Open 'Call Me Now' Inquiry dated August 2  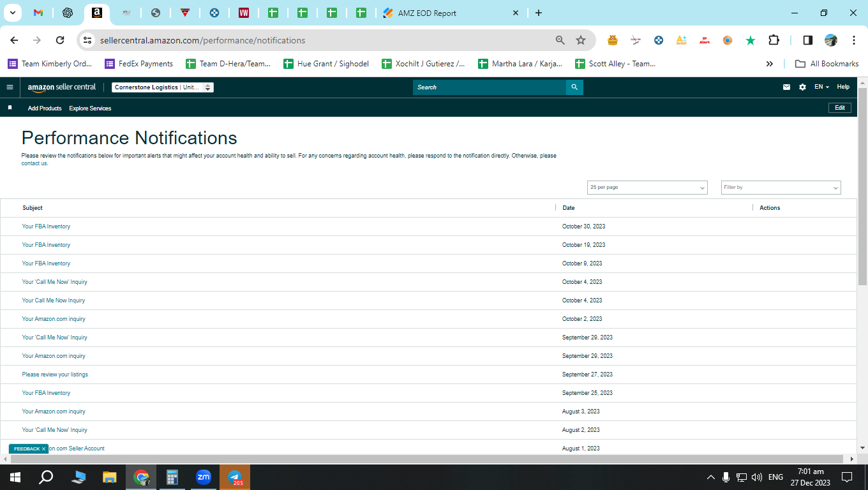tap(54, 430)
